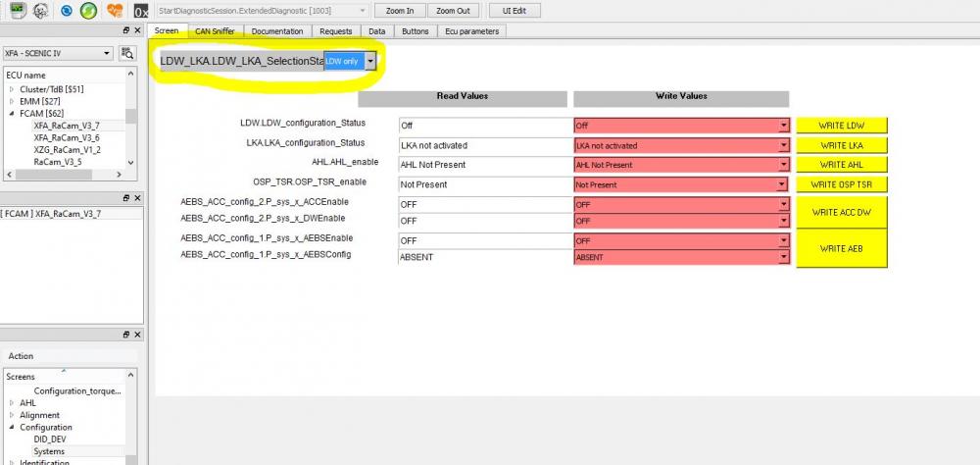Click the LKA not activated read field
The image size is (980, 465).
click(486, 145)
